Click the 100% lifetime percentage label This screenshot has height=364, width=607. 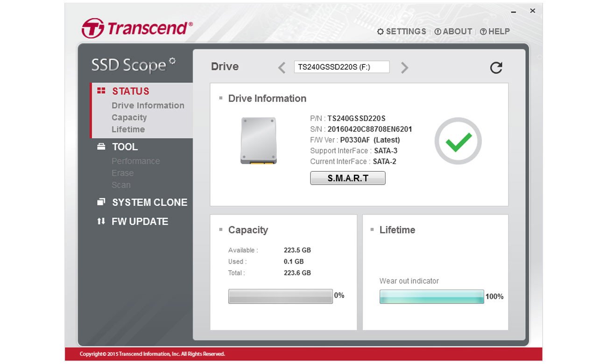[494, 296]
